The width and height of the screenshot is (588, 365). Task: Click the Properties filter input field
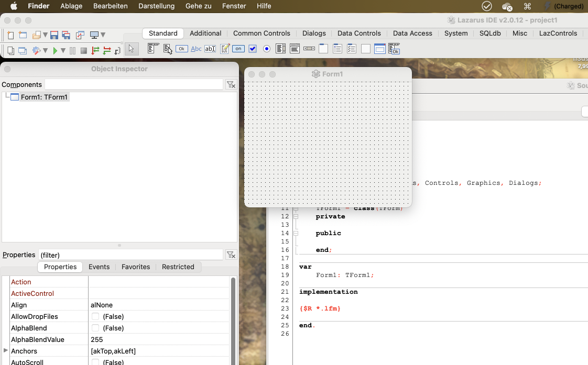click(x=131, y=255)
